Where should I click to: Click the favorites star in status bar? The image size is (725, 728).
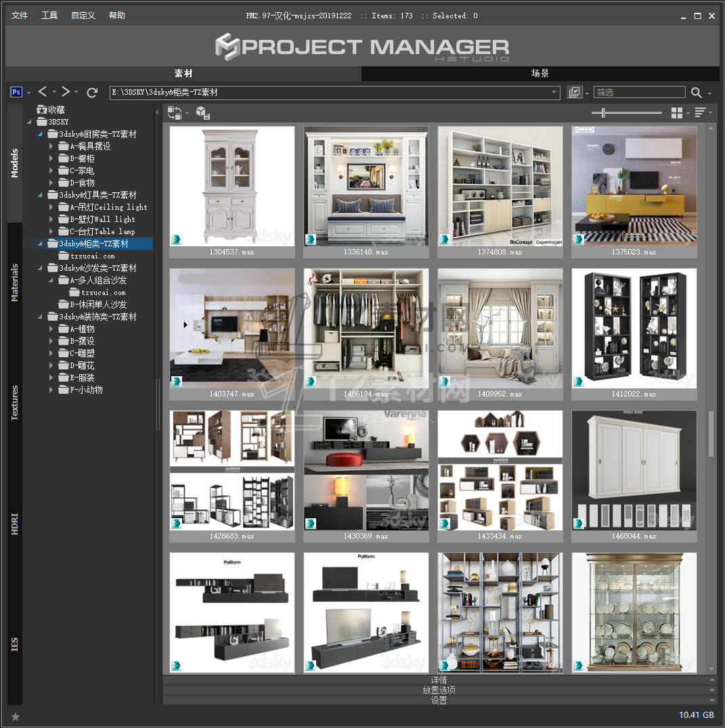pyautogui.click(x=16, y=716)
